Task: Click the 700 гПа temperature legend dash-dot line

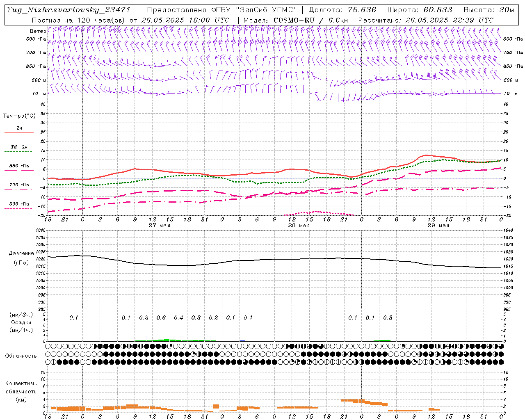Action: point(18,190)
